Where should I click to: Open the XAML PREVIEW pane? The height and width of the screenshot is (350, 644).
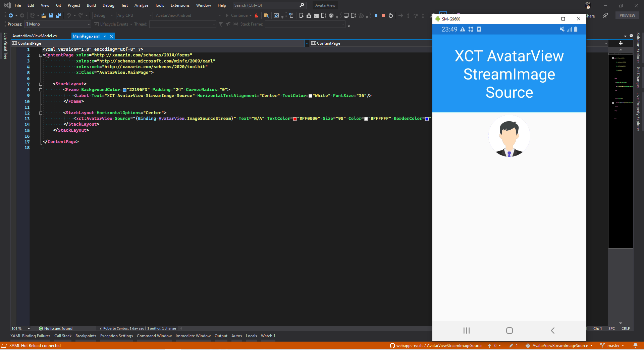tap(627, 15)
